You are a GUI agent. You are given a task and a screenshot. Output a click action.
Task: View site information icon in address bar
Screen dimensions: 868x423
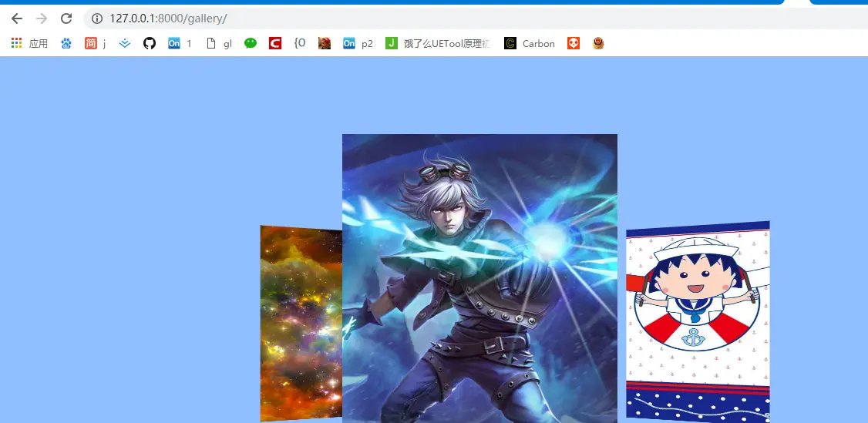tap(97, 18)
